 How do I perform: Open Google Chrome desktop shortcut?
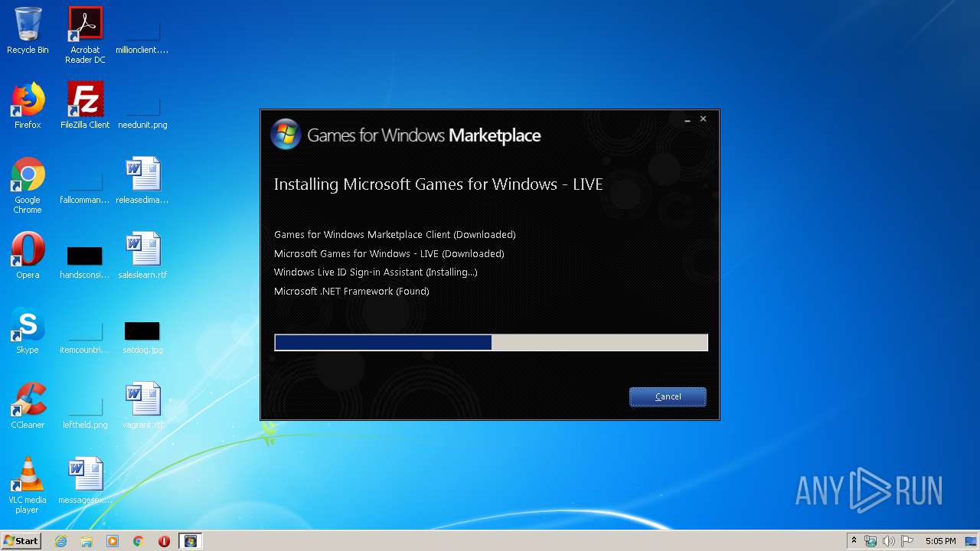28,185
